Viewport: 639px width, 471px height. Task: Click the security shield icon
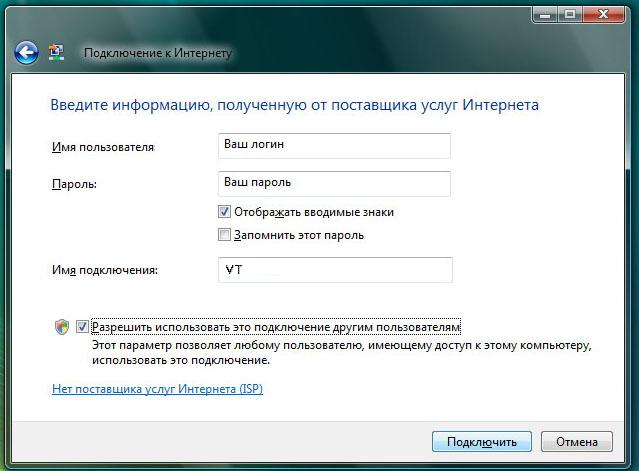click(62, 327)
